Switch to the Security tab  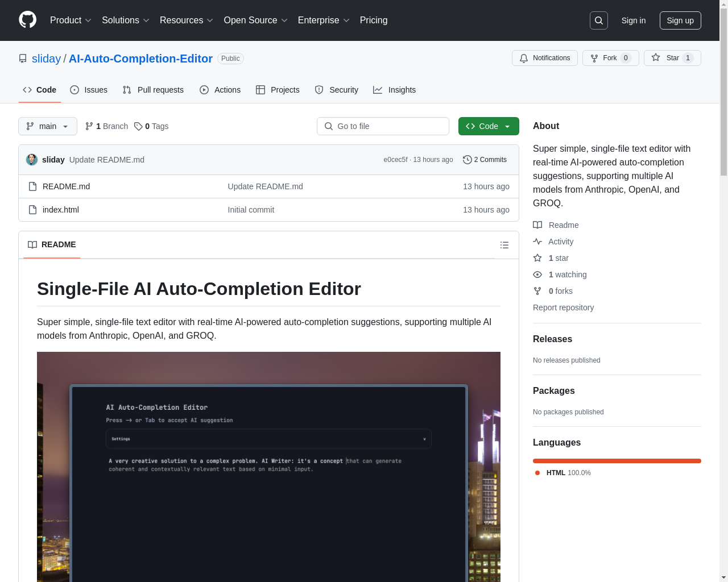pyautogui.click(x=337, y=90)
